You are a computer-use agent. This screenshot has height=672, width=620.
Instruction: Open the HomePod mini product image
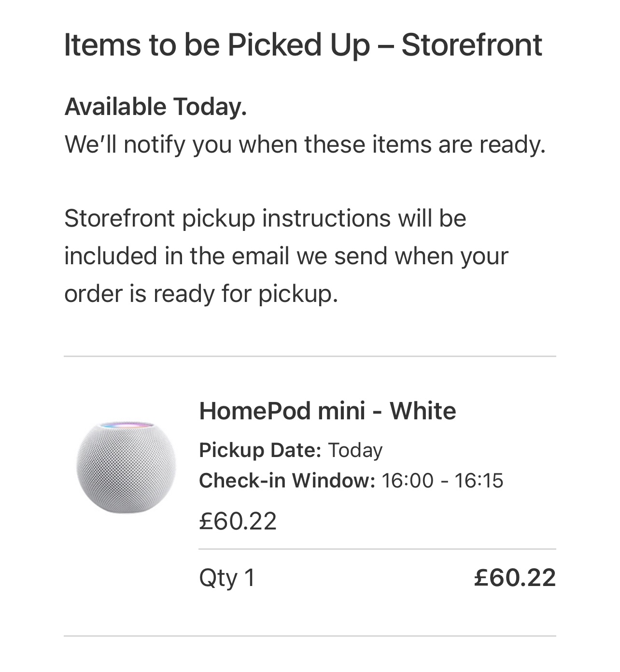(126, 467)
